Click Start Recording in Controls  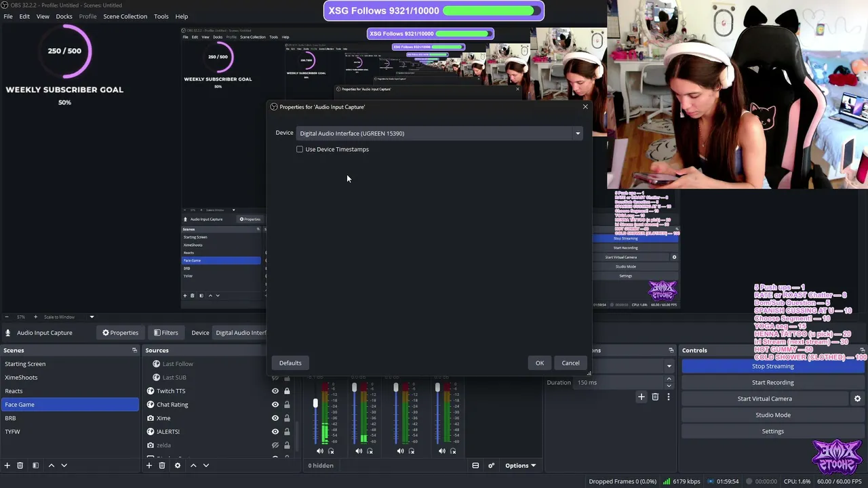click(772, 382)
